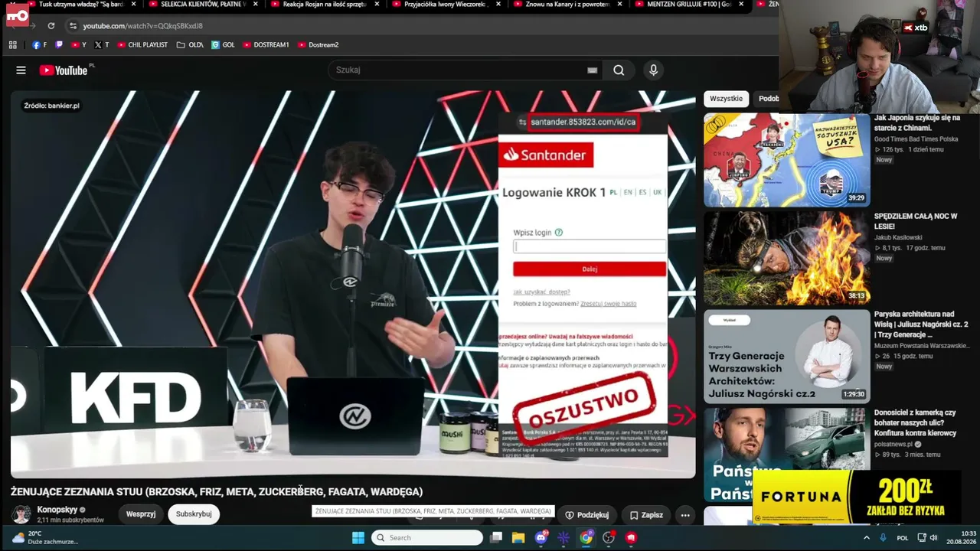Switch to the 'SELEKCJA KLIENTÓW' tab

click(x=198, y=5)
